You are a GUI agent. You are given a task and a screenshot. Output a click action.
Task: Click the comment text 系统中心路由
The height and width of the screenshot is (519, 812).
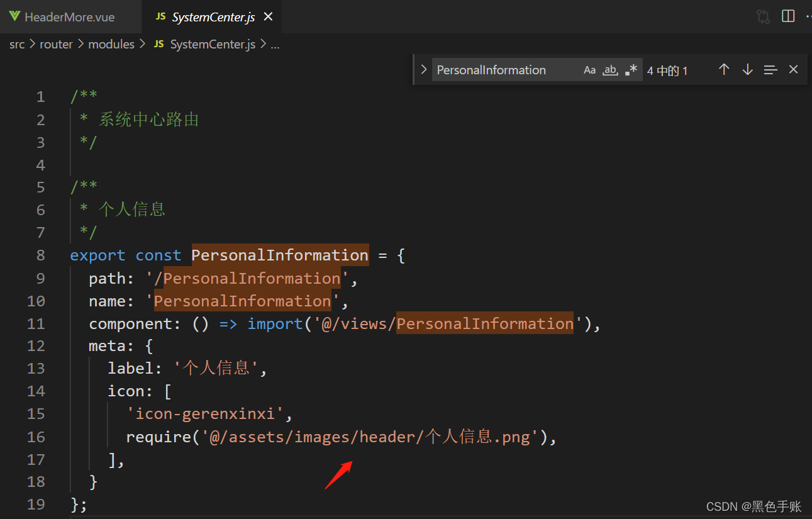(x=149, y=120)
